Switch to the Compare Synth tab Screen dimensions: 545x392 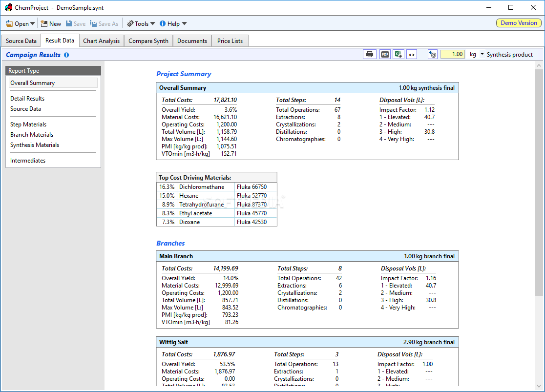coord(148,41)
